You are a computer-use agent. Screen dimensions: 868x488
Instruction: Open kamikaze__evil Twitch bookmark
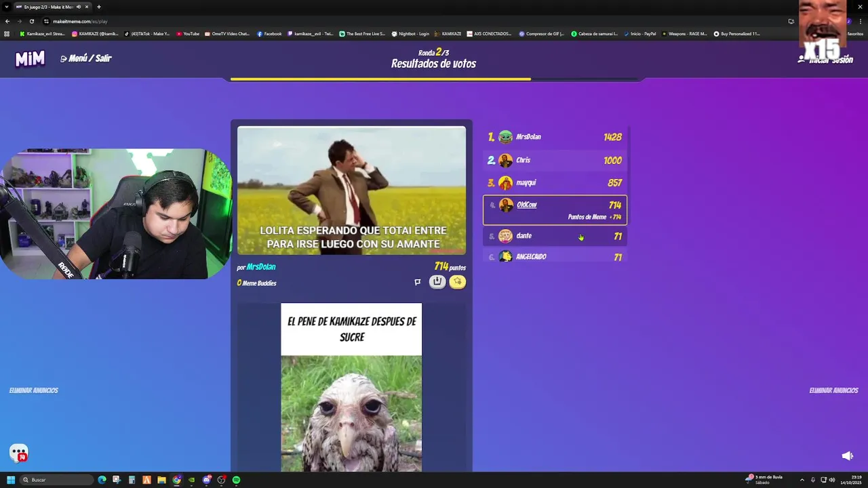coord(311,33)
